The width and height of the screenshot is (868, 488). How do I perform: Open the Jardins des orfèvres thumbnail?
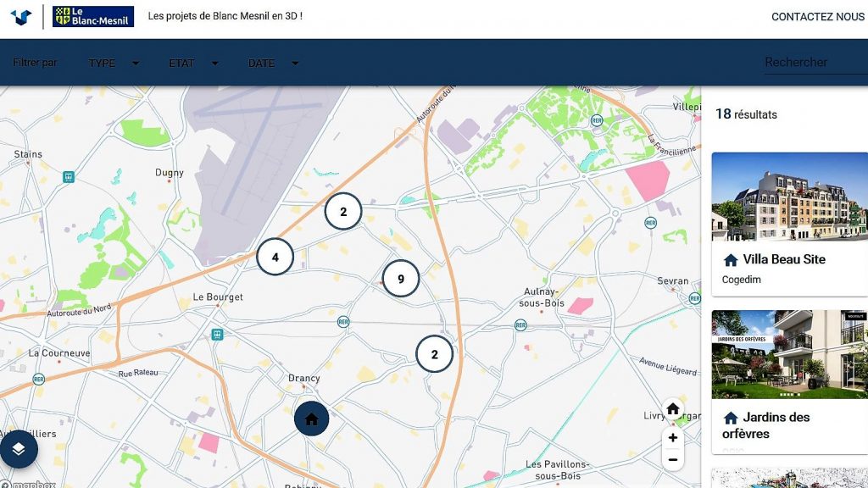click(789, 354)
